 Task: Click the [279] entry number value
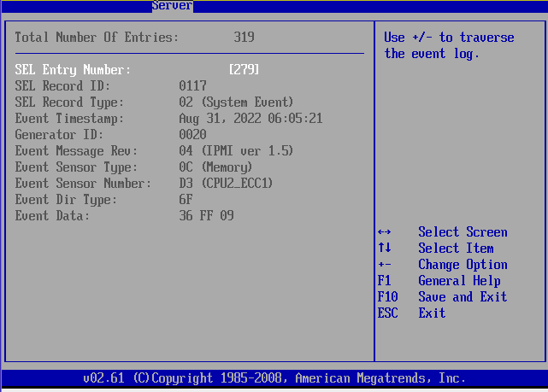click(244, 69)
